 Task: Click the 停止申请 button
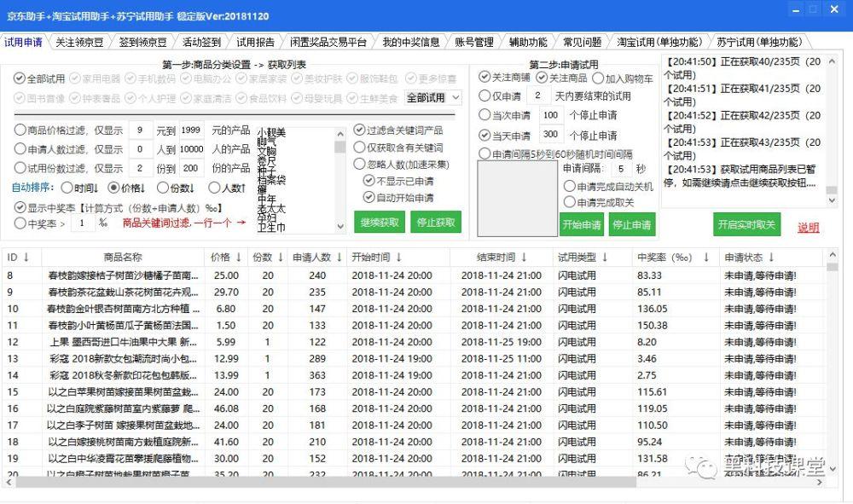pyautogui.click(x=631, y=224)
